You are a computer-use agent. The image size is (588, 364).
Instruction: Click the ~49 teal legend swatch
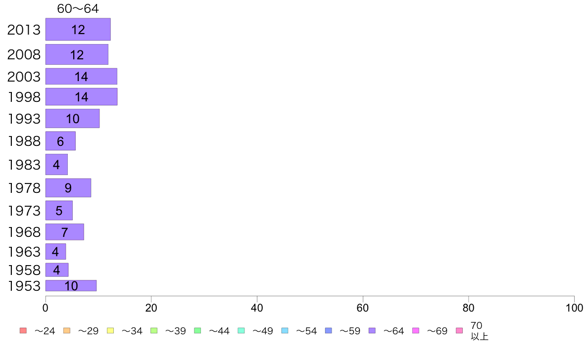[241, 331]
